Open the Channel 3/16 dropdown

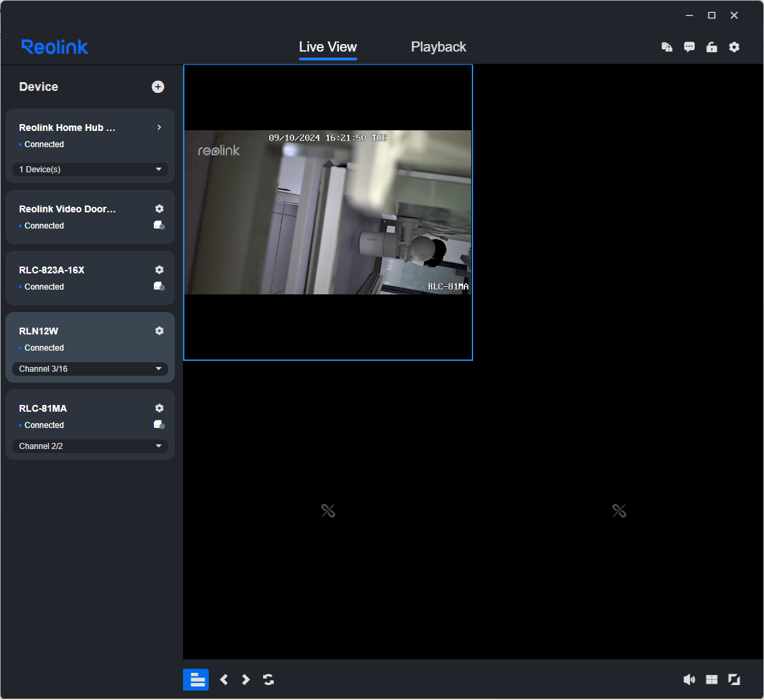90,369
